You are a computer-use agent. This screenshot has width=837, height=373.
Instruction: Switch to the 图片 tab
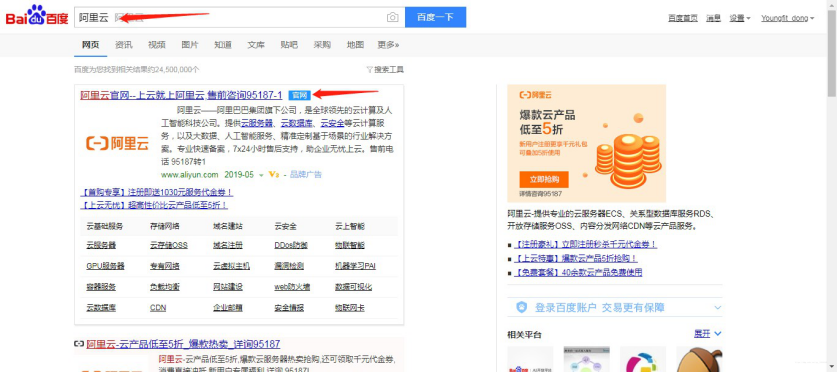pos(189,45)
